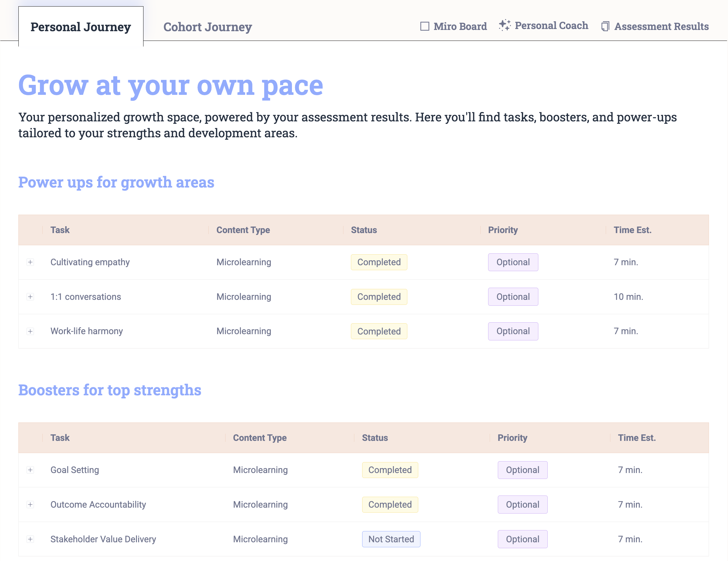Click the Not Started status badge
728x561 pixels.
pyautogui.click(x=391, y=539)
